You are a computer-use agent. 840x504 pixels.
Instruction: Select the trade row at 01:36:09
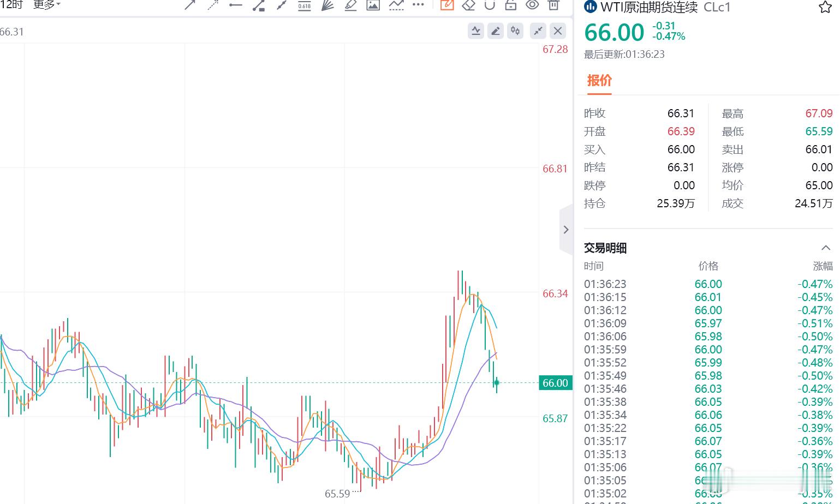(708, 323)
